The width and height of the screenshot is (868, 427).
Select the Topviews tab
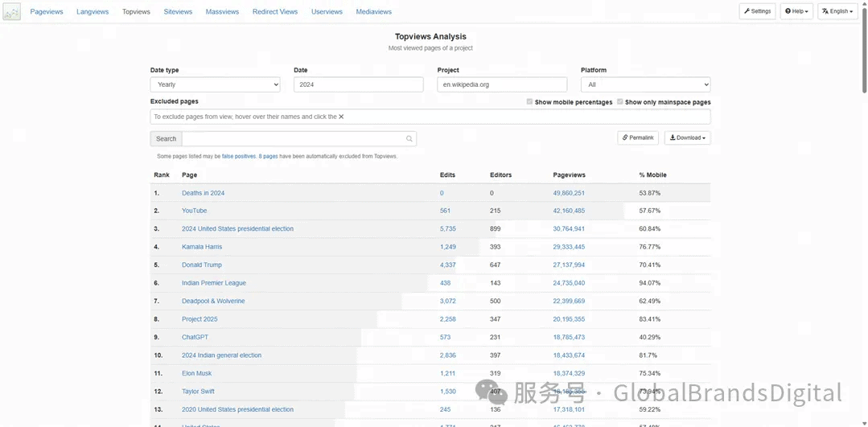136,11
